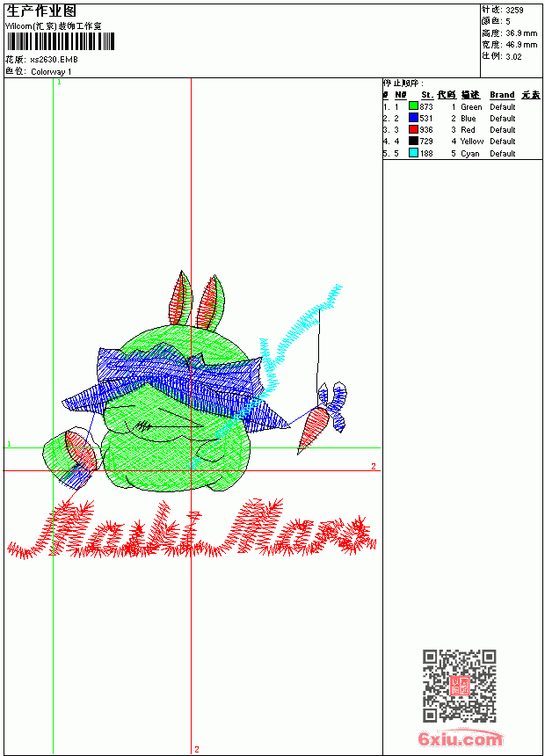Image resolution: width=545 pixels, height=756 pixels.
Task: Click the red embroidered lettering
Action: point(192,529)
